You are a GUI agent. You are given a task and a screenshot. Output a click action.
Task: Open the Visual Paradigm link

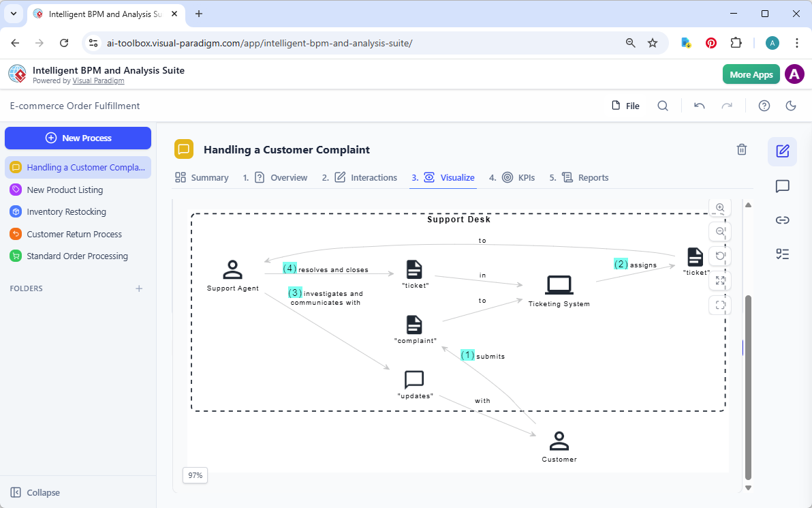pos(98,80)
